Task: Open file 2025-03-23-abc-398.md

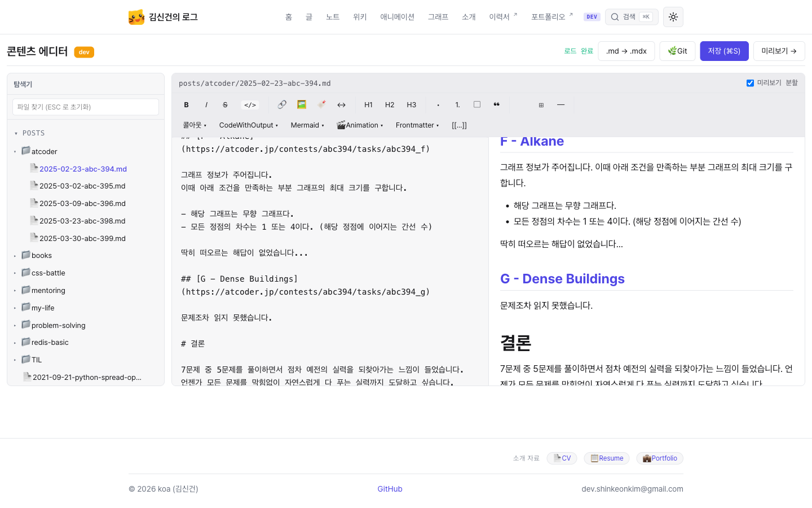Action: click(x=78, y=221)
